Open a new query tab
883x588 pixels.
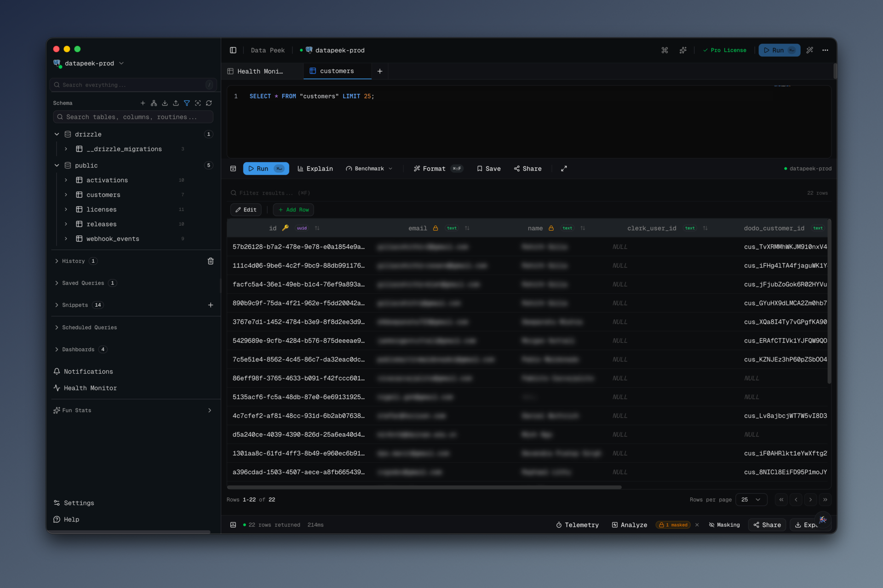point(380,71)
